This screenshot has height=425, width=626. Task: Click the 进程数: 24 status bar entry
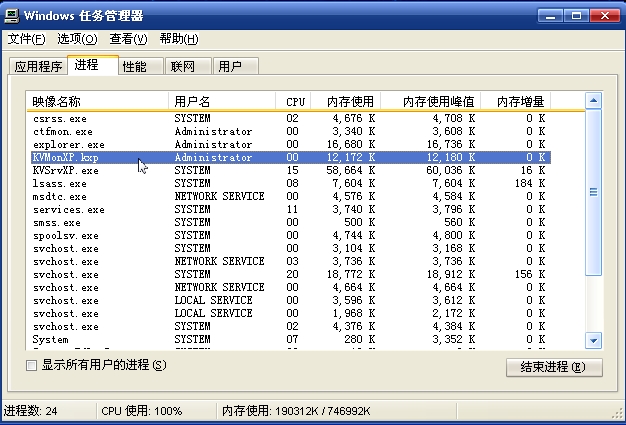click(31, 411)
